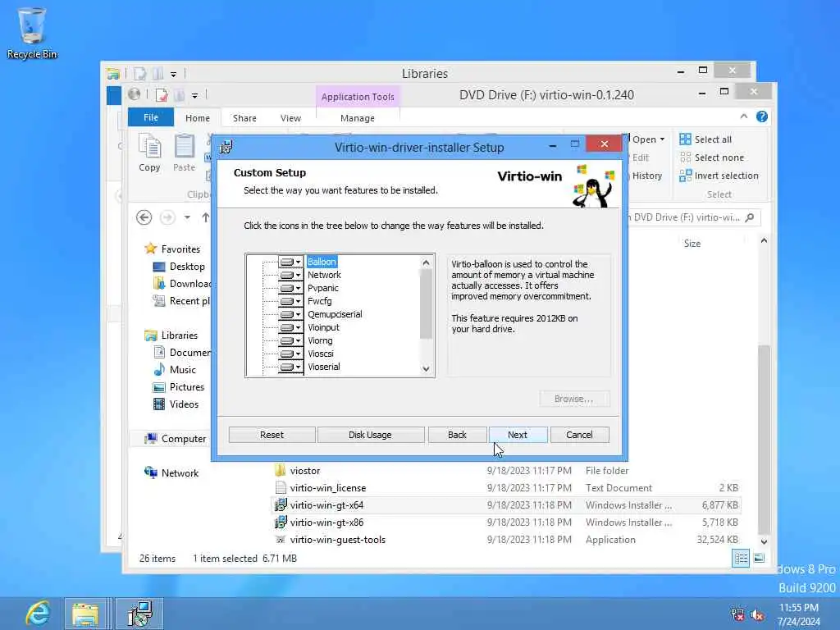The width and height of the screenshot is (840, 630).
Task: Click the Next button in setup
Action: 518,435
